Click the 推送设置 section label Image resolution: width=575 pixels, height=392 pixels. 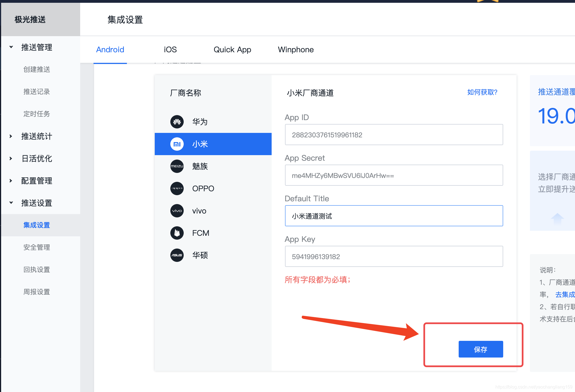(37, 203)
